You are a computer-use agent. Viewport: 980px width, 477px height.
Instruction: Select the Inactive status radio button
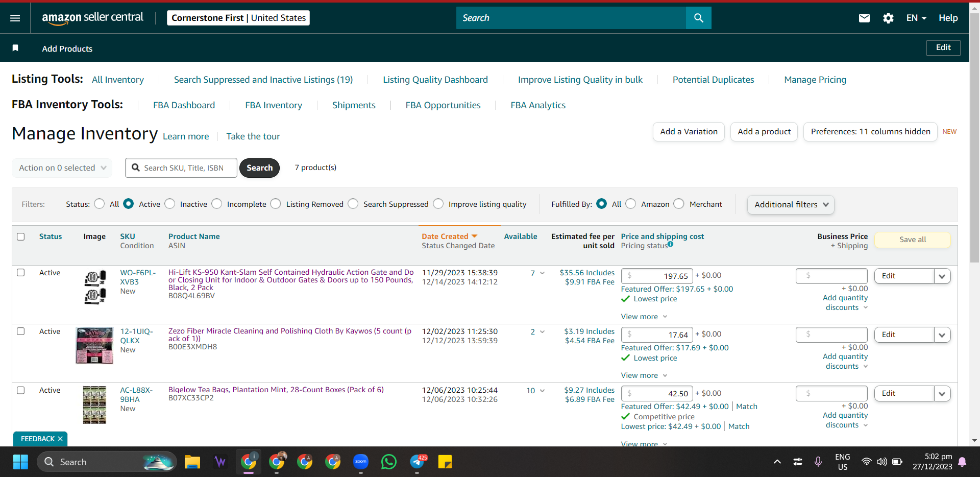pos(170,204)
